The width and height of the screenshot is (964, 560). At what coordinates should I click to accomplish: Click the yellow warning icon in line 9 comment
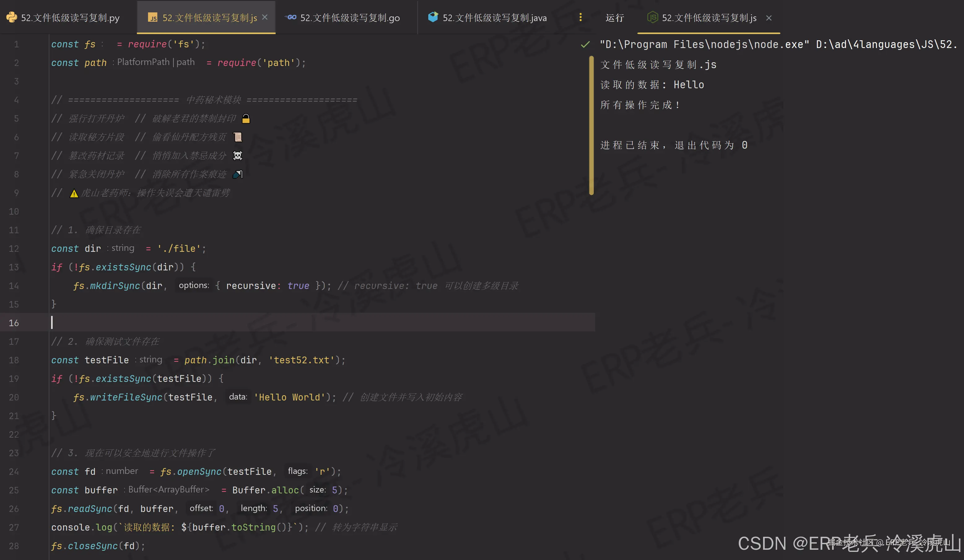pyautogui.click(x=74, y=194)
